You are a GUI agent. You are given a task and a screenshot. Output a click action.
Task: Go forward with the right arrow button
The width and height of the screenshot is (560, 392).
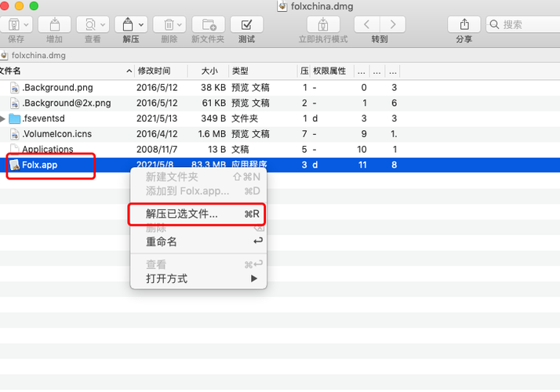393,24
